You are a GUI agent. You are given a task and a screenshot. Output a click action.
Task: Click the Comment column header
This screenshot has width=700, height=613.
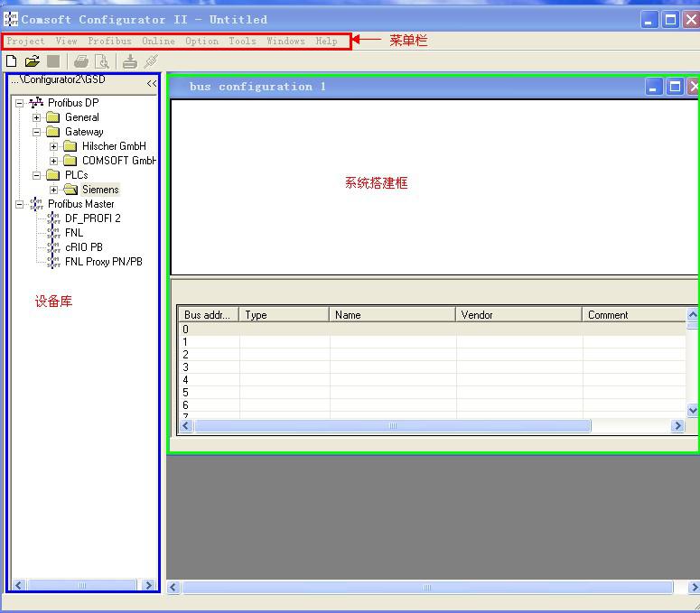[x=634, y=314]
